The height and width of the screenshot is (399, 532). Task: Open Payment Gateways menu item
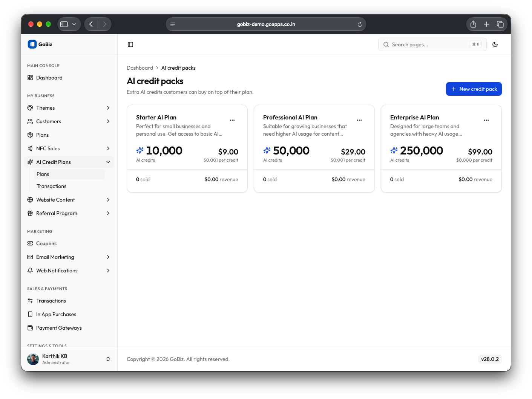click(x=69, y=328)
